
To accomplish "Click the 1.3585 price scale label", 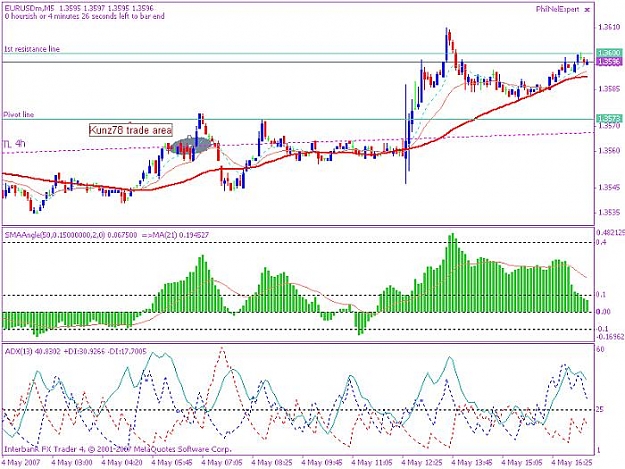I will (609, 89).
